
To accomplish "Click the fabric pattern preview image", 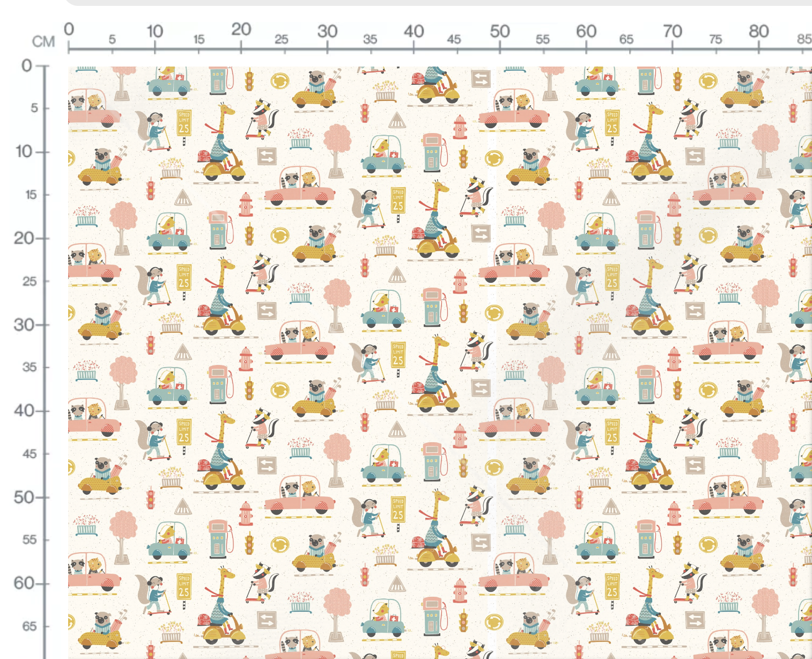I will [x=440, y=363].
